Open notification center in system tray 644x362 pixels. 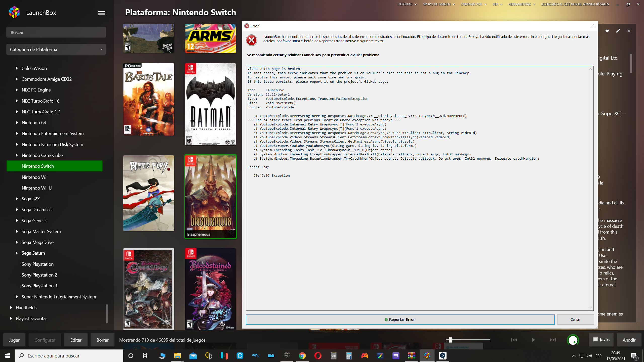[634, 356]
